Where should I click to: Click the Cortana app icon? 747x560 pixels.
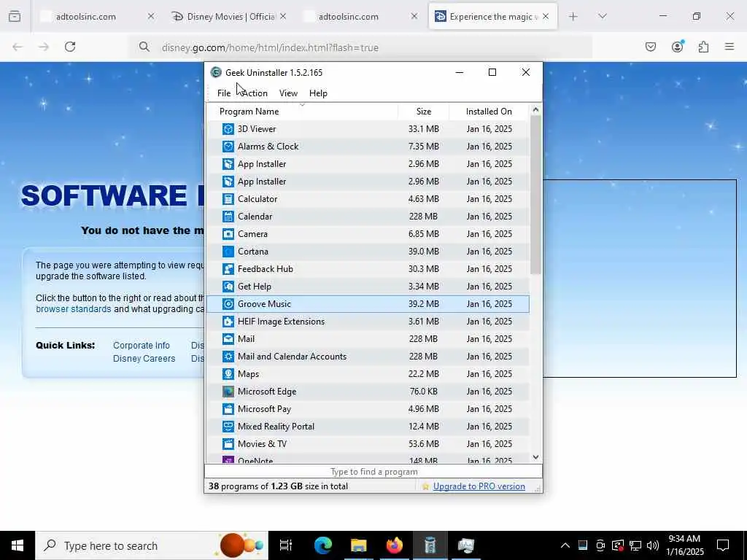coord(228,252)
